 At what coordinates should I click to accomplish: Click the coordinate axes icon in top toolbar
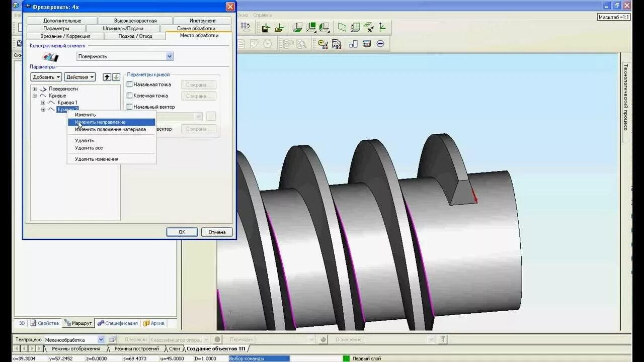coord(382,28)
